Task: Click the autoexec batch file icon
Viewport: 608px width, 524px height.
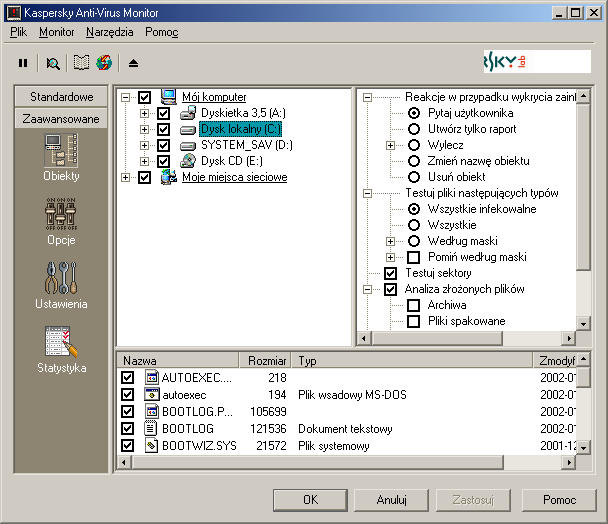Action: pyautogui.click(x=152, y=394)
